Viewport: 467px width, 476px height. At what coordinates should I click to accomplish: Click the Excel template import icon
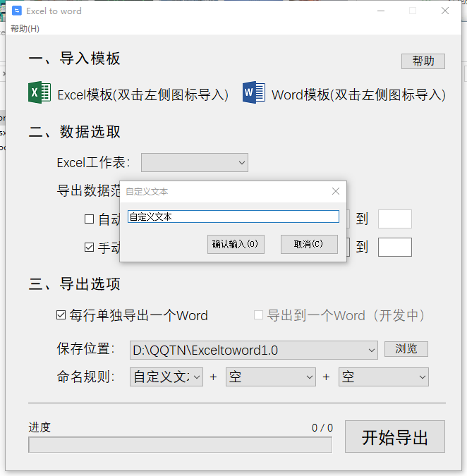click(x=40, y=92)
